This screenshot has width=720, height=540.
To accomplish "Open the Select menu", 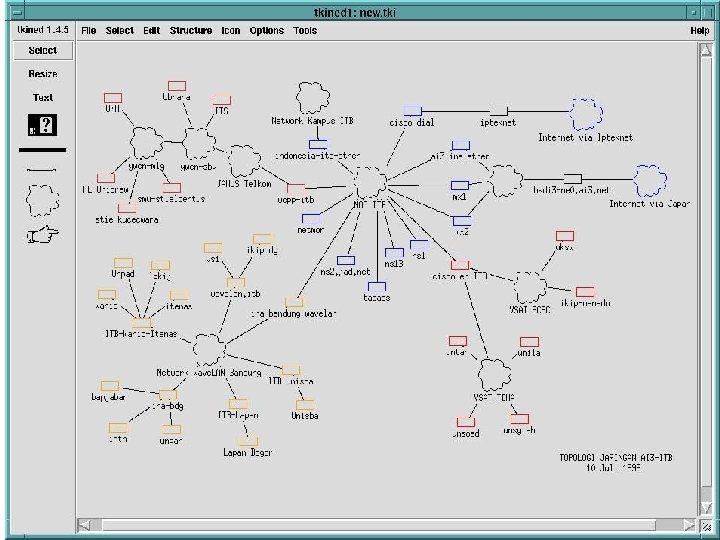I will pyautogui.click(x=119, y=31).
